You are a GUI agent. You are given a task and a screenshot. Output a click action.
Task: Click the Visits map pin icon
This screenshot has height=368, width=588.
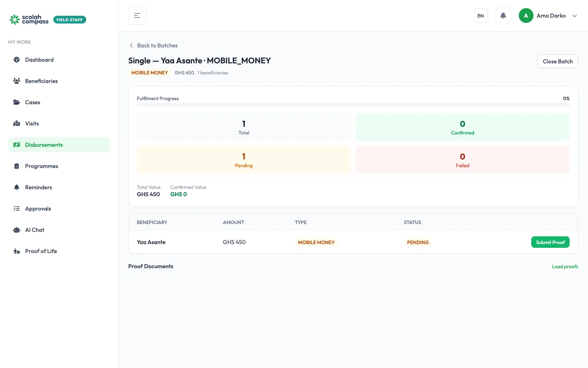coord(17,123)
